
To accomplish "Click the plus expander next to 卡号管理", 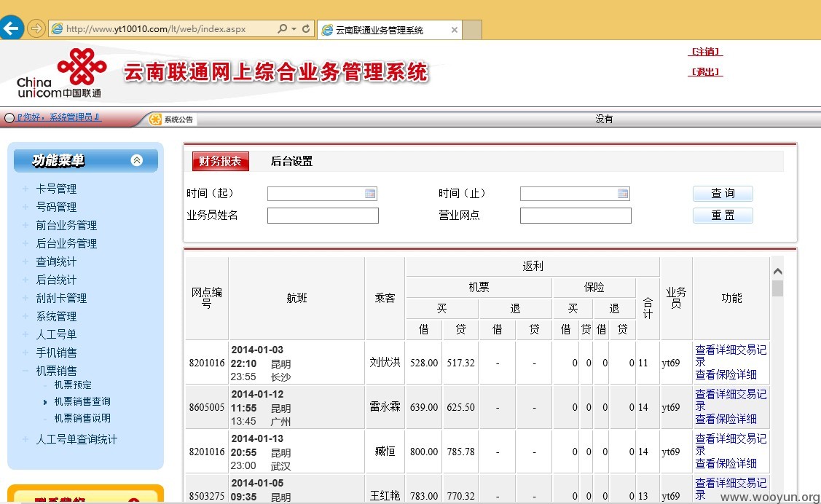I will pyautogui.click(x=25, y=189).
